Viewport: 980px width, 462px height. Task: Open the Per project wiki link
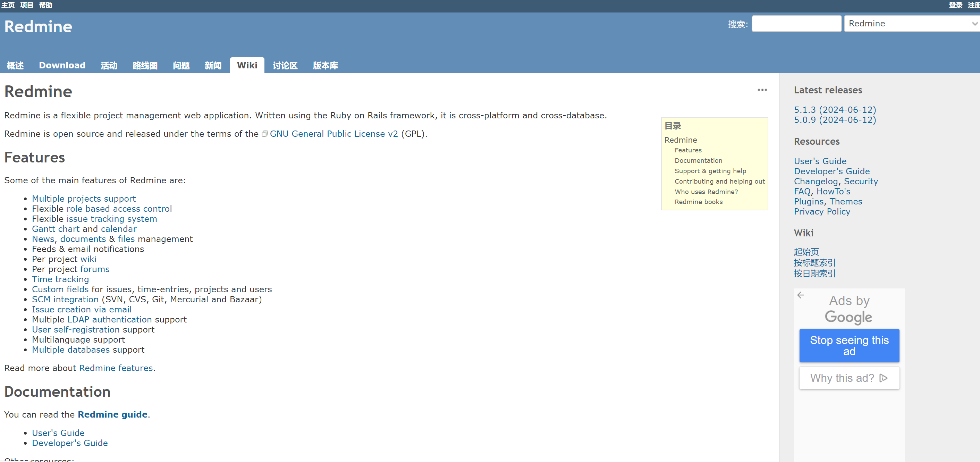pos(88,259)
